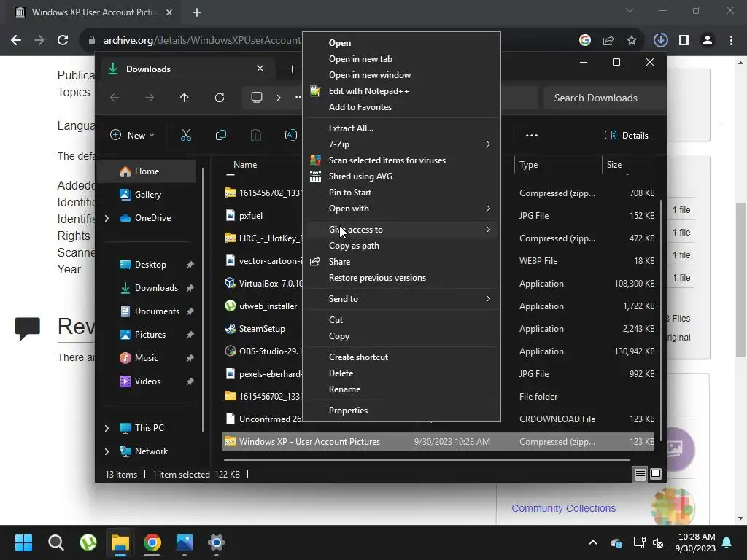Bookmark this page with the star icon
The width and height of the screenshot is (747, 560).
[632, 41]
